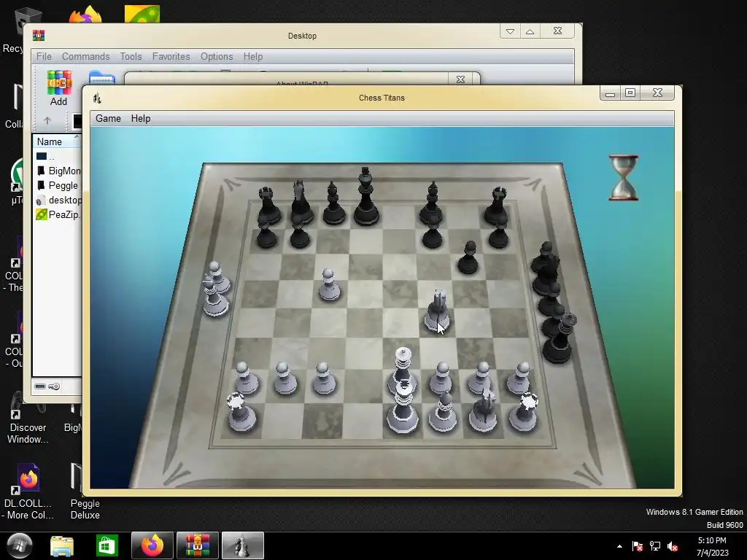Open the WinRAR Tools menu
The image size is (747, 560).
131,56
